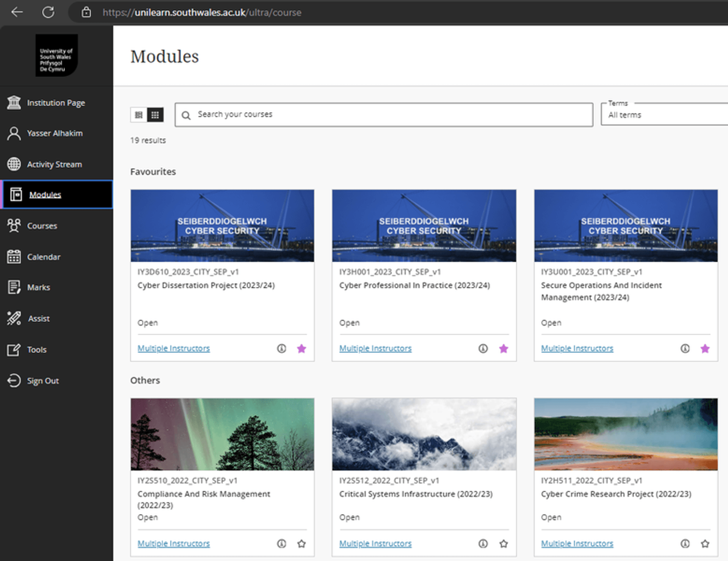Screen dimensions: 728x561
Task: Click the browser back arrow
Action: 17,12
